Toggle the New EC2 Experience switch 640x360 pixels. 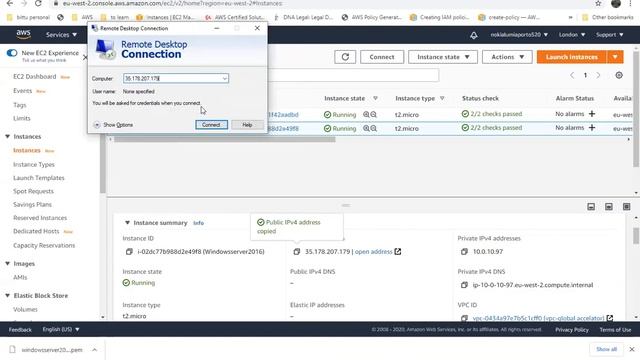(12, 53)
